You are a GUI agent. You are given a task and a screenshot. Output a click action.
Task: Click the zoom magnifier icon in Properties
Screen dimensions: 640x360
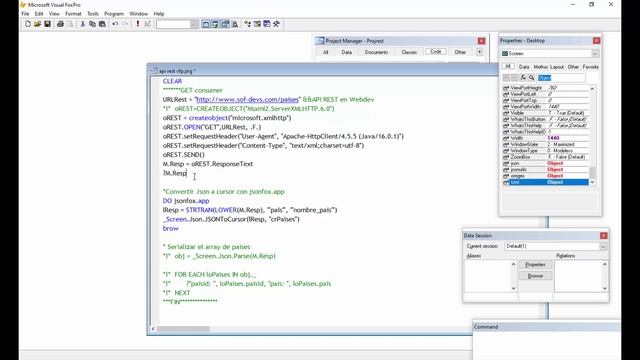coord(531,78)
